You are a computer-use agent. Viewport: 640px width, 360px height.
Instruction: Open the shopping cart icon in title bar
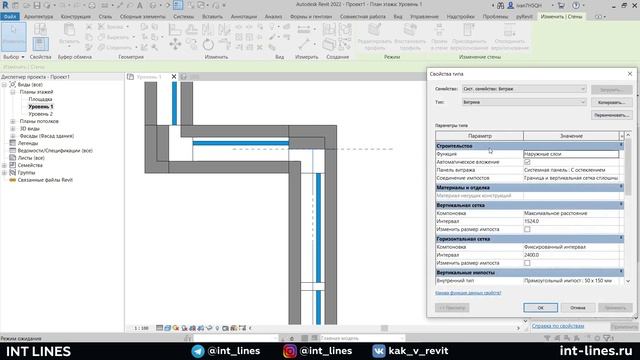pos(561,6)
